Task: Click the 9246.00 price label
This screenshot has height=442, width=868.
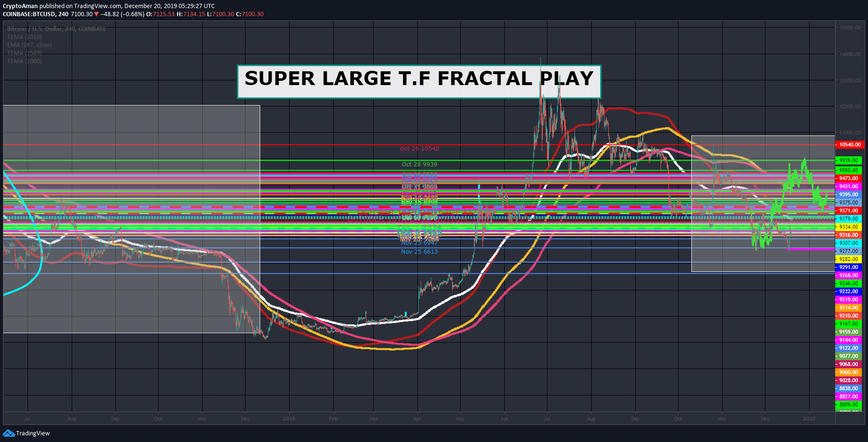Action: [x=849, y=283]
